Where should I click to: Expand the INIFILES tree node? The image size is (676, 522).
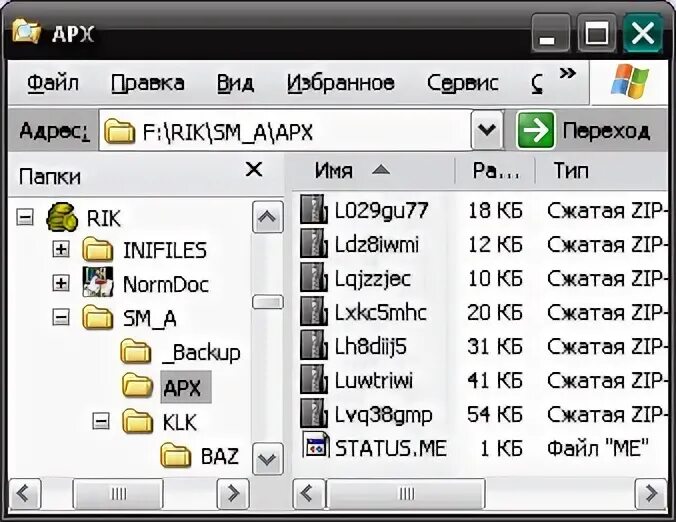coord(61,249)
